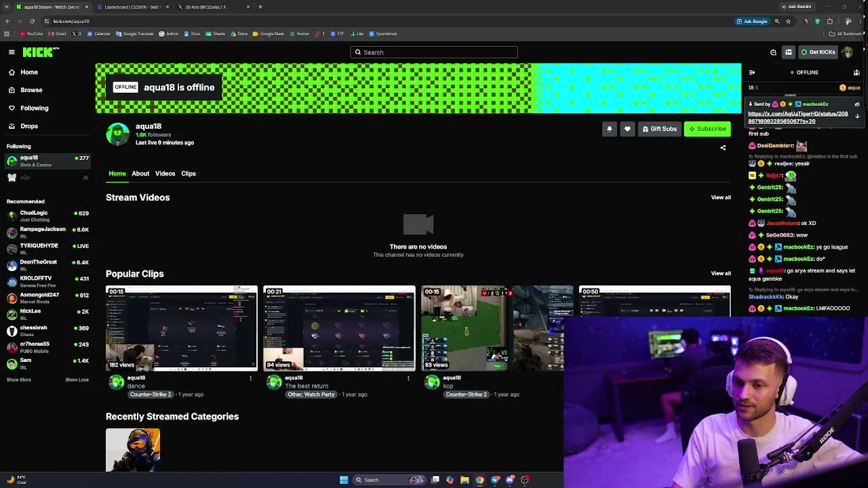Screen dimensions: 868x488
Task: Open options menu for 'The best return' clip
Action: coord(408,378)
